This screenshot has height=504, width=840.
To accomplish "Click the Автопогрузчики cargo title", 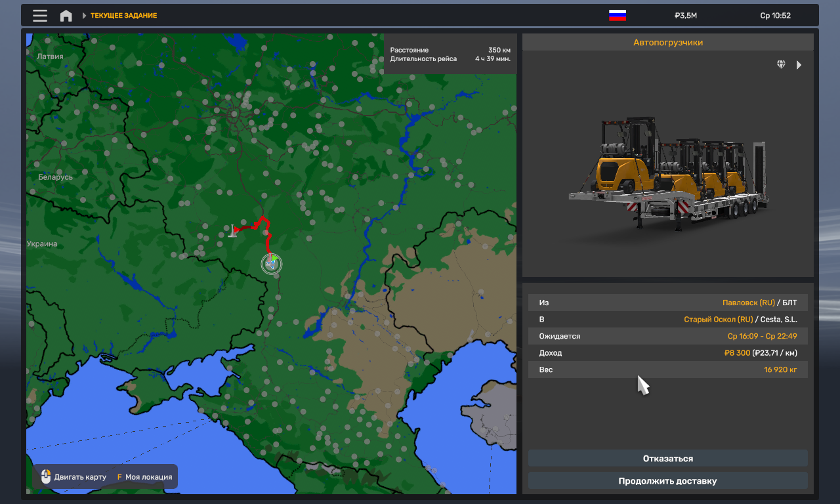I will pyautogui.click(x=668, y=43).
